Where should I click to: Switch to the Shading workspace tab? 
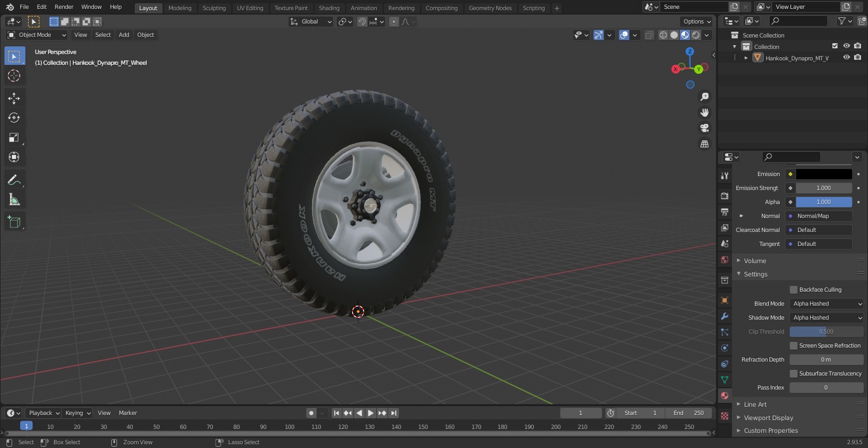329,8
